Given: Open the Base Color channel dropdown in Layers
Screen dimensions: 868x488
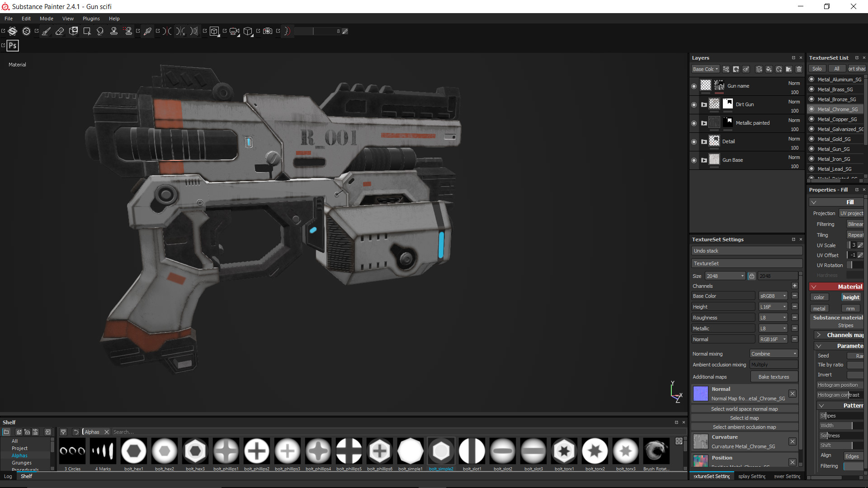Looking at the screenshot, I should (x=705, y=69).
